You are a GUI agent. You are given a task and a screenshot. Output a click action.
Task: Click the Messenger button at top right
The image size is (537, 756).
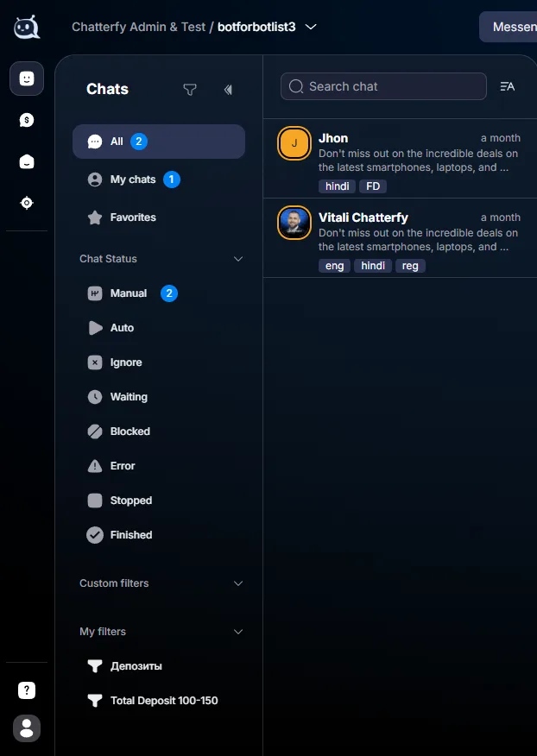point(508,27)
